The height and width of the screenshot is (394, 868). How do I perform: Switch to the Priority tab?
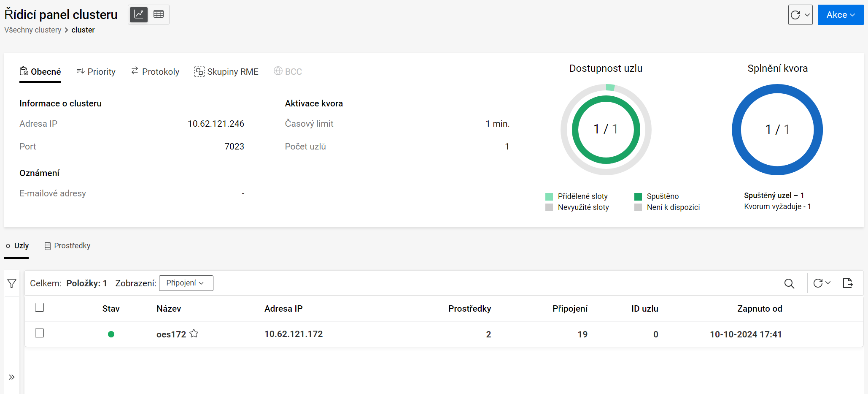(96, 72)
